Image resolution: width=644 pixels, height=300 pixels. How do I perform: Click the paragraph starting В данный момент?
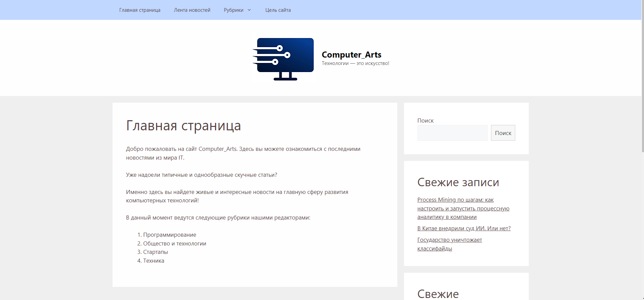tap(218, 218)
